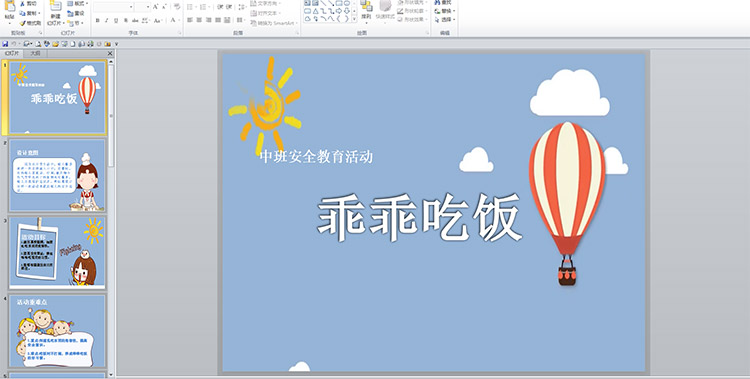The height and width of the screenshot is (379, 750).
Task: Switch to the Outline tab in side panel
Action: click(x=35, y=53)
